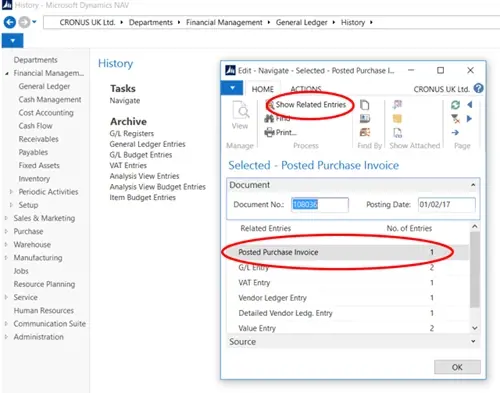This screenshot has height=393, width=500.
Task: Expand the Source fasttab chevron
Action: 473,341
